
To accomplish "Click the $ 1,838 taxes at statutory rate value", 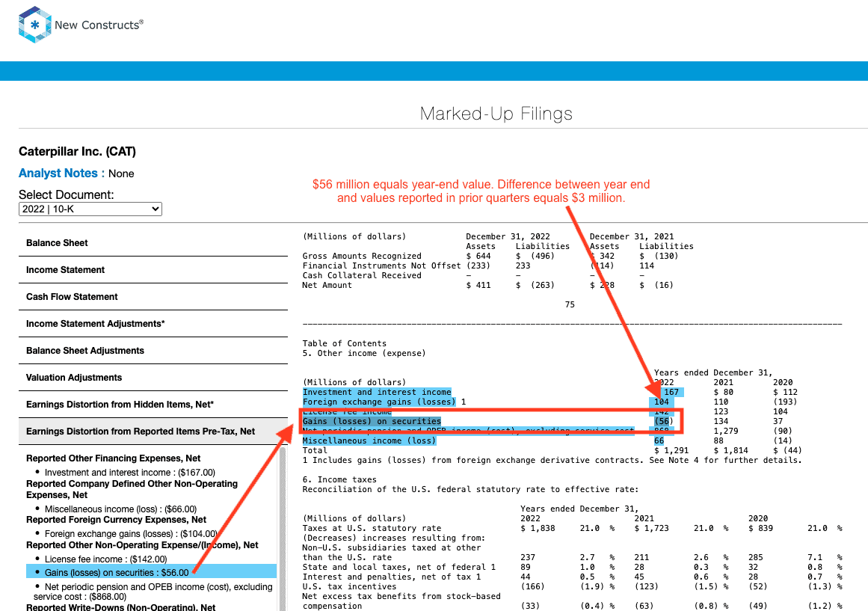I will click(x=538, y=529).
